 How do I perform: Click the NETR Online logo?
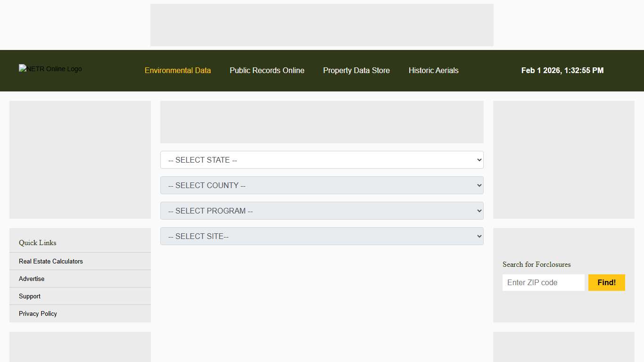pos(50,69)
